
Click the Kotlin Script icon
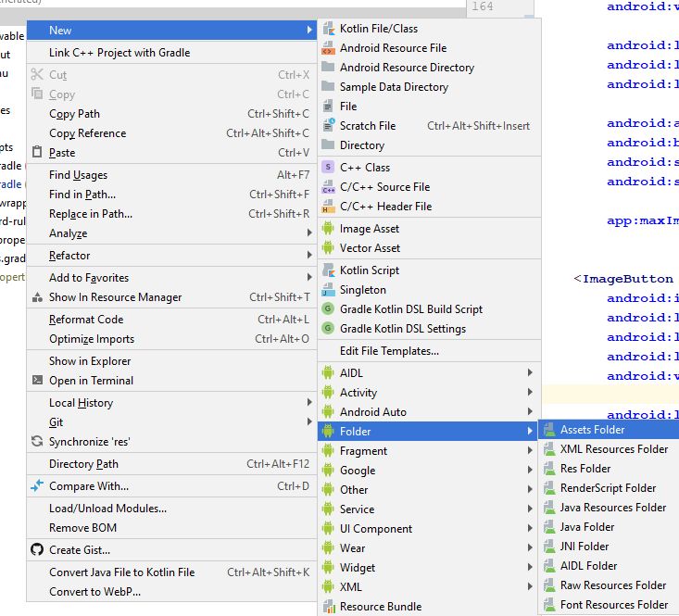[x=328, y=270]
